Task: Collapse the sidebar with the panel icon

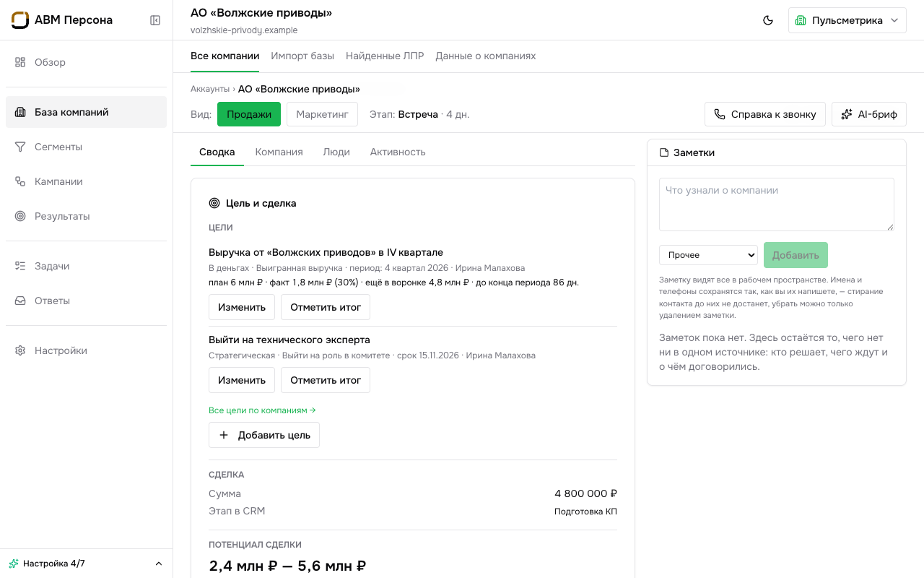Action: 155,20
